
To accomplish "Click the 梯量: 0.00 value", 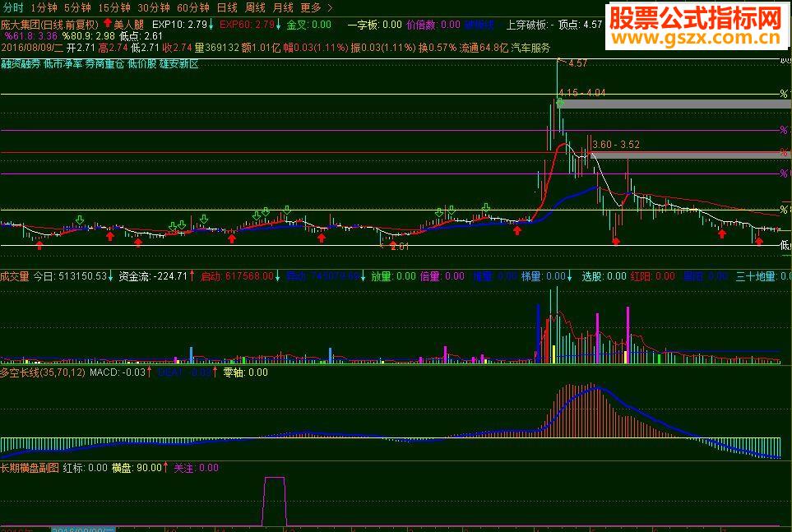I will pyautogui.click(x=544, y=276).
